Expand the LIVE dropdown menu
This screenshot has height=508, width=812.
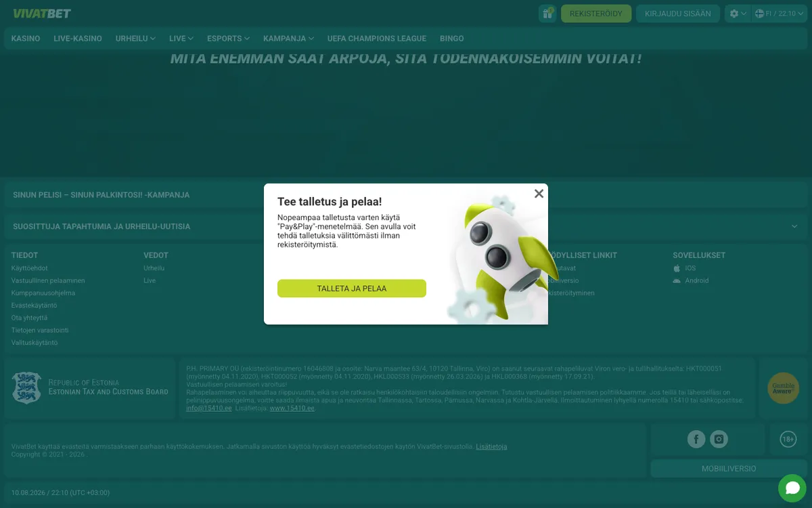[181, 39]
